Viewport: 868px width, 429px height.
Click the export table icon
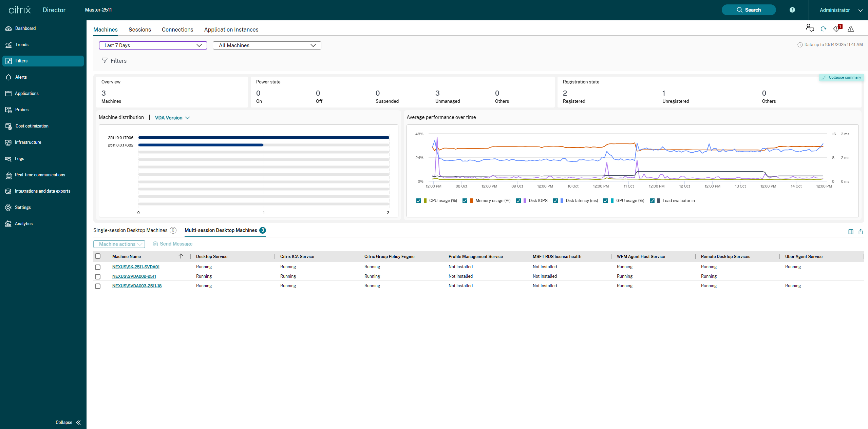861,232
